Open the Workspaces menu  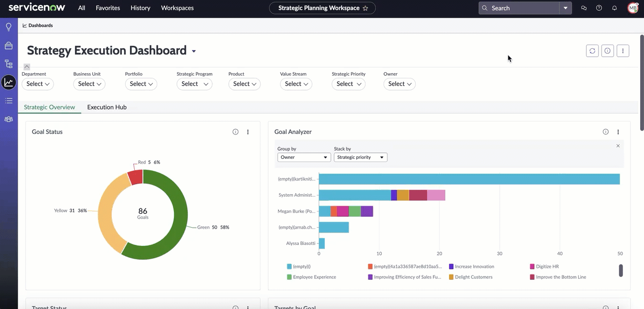[177, 8]
